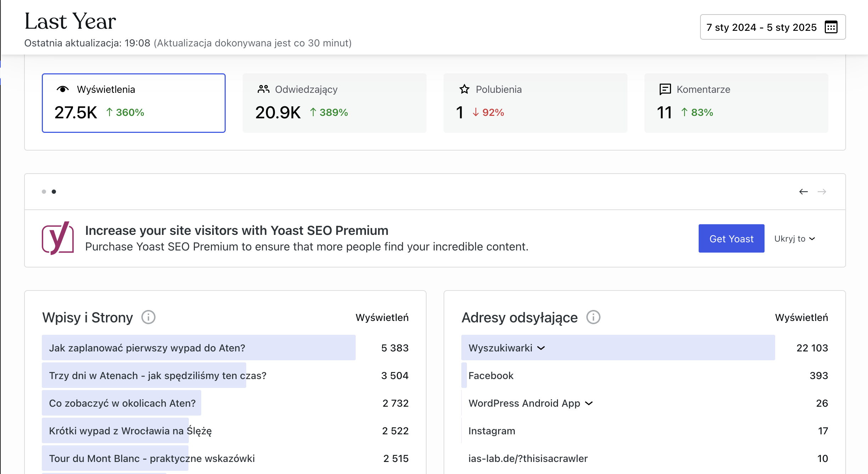Click the 92% decrease indicator
The image size is (868, 474).
[488, 112]
